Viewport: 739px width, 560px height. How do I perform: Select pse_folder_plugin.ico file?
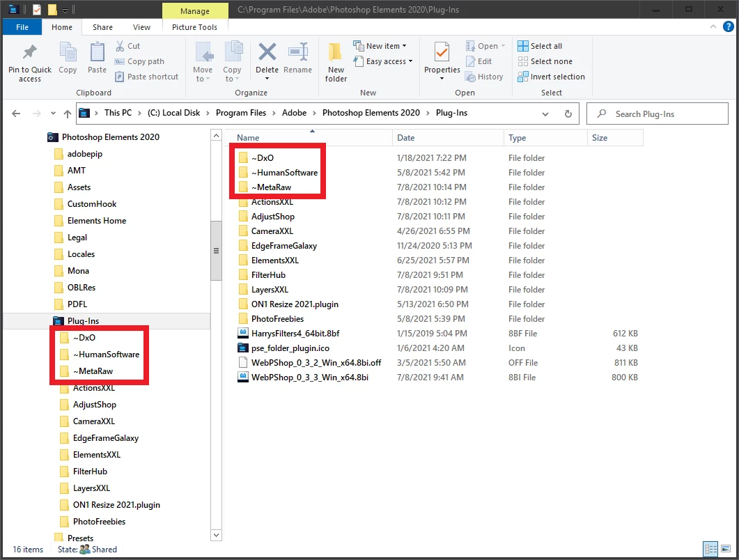pos(290,348)
